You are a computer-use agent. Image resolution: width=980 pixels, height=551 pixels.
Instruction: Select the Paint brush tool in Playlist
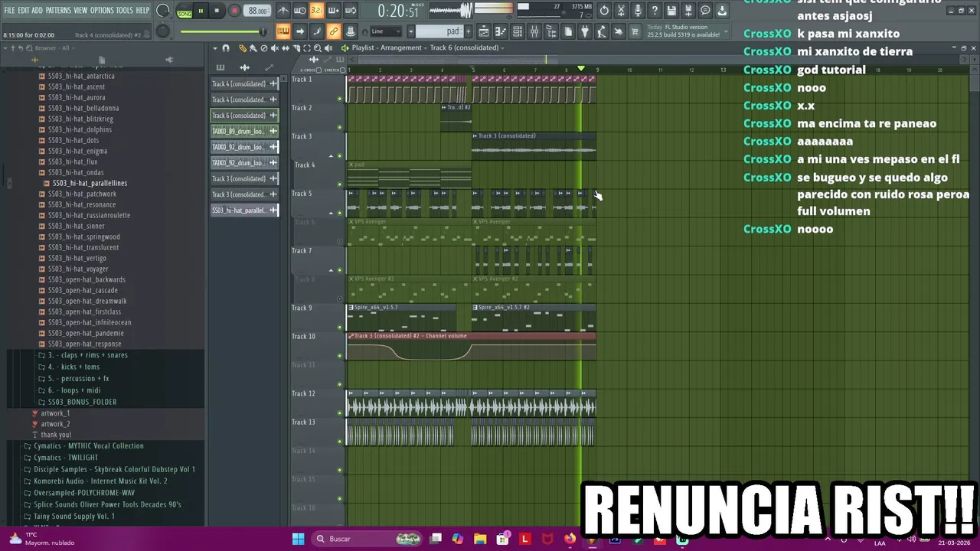click(253, 48)
